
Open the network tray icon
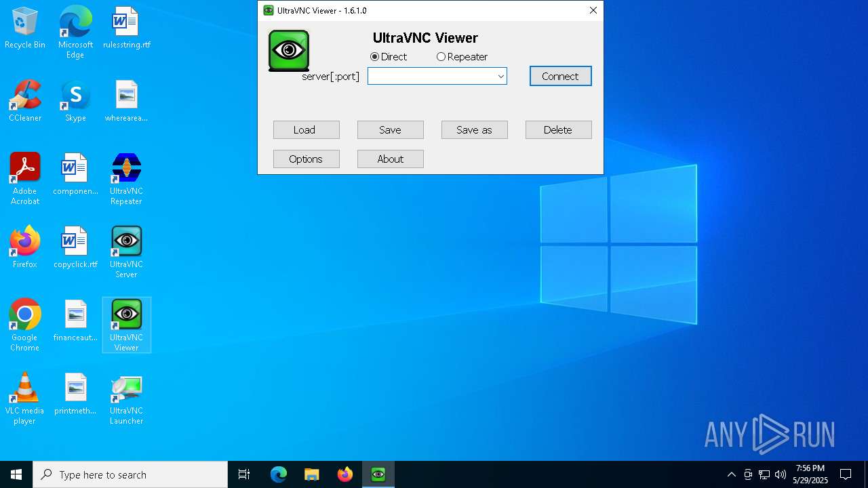764,474
